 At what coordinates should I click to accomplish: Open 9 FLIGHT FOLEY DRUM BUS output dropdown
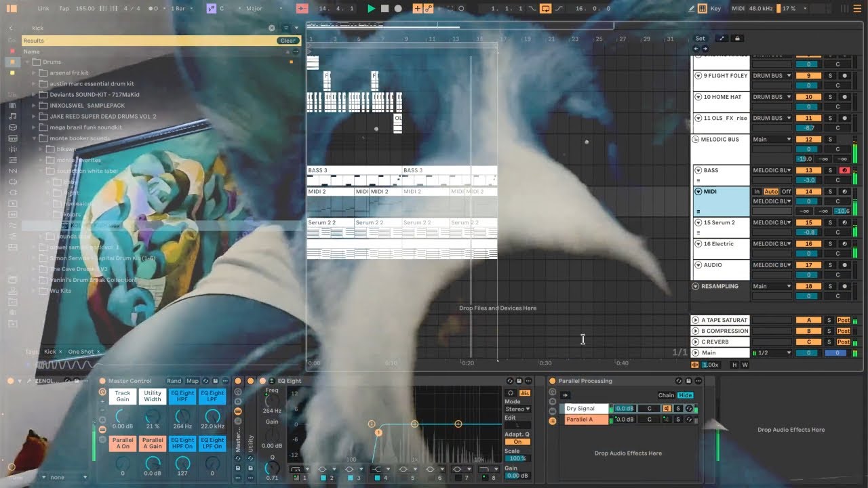[772, 76]
